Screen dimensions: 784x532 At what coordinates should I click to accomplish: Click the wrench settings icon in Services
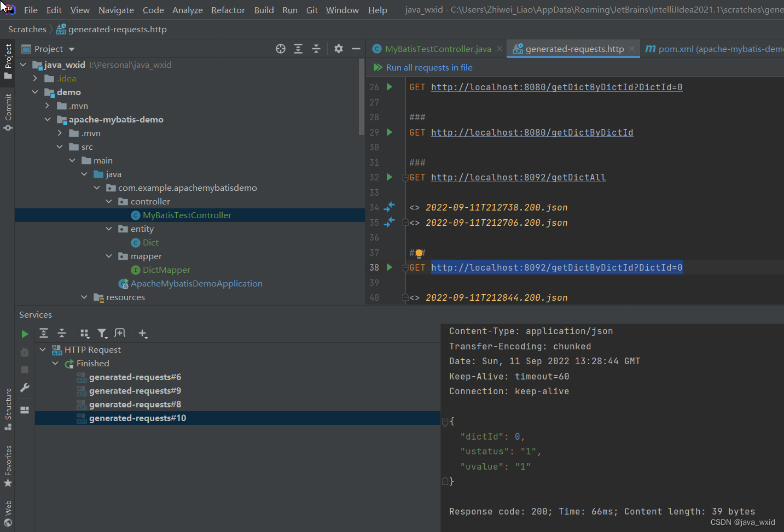click(x=25, y=388)
